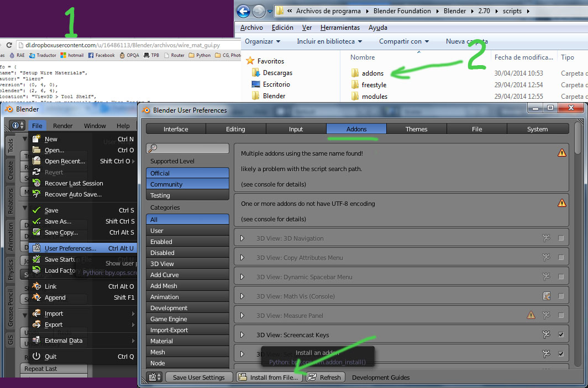Click the Save Copy icon

[x=36, y=232]
